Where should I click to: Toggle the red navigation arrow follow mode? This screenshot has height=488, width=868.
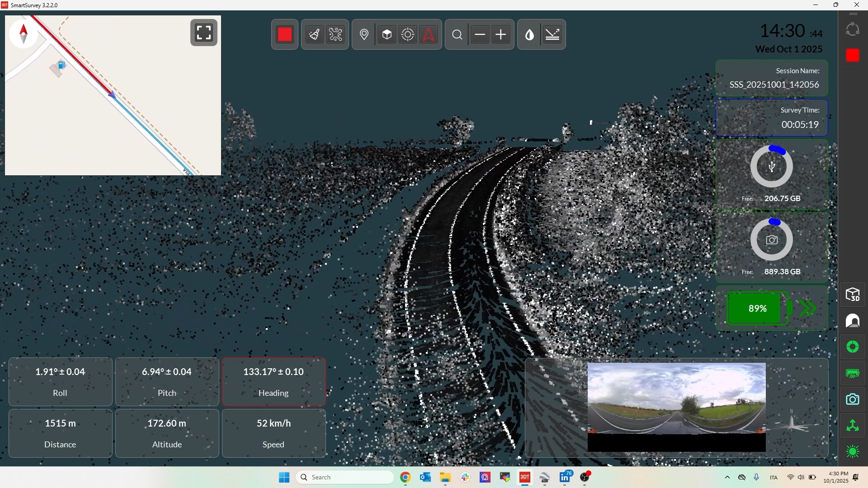coord(429,34)
